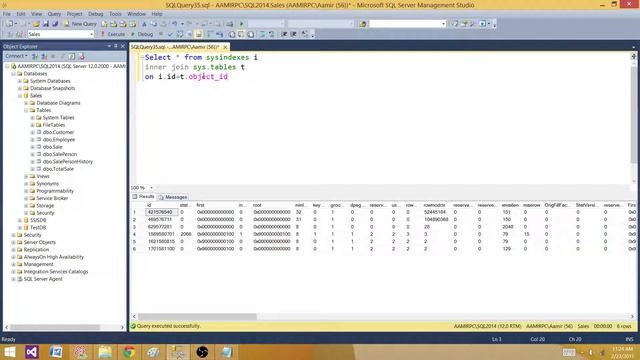
Task: Click the Find toolbar icon beside search box
Action: pos(362,24)
